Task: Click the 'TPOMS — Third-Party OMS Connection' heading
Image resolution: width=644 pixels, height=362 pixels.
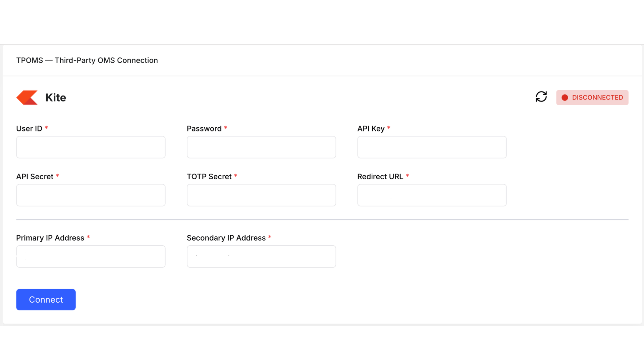Action: point(87,60)
